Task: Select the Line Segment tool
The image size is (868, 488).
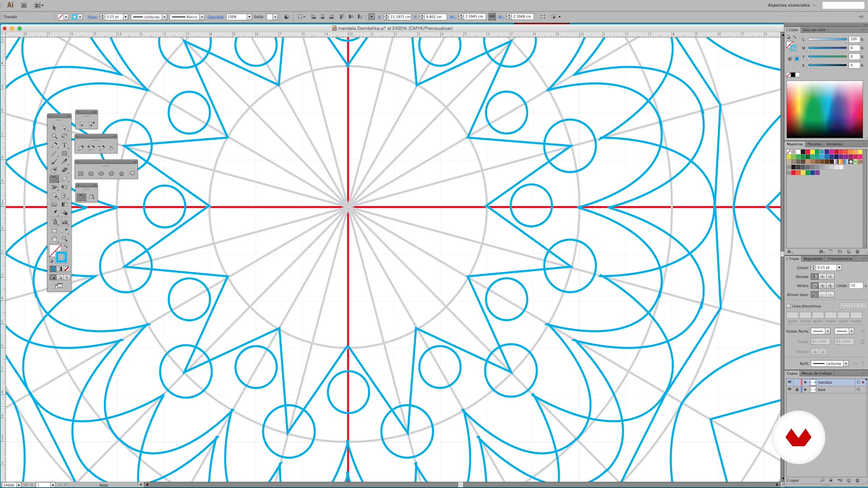Action: (54, 153)
